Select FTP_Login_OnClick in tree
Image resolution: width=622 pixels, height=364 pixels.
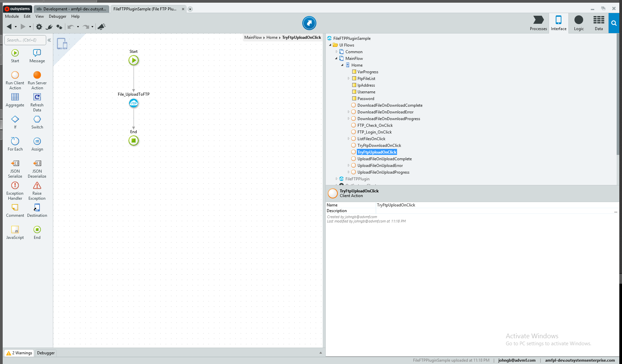coord(374,132)
